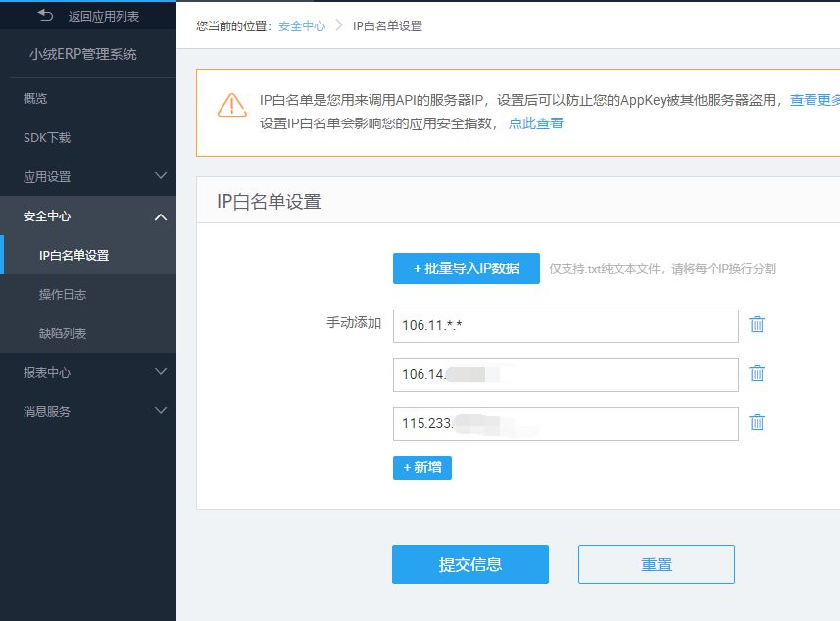
Task: Collapse the 安全中心 section in sidebar
Action: [88, 215]
